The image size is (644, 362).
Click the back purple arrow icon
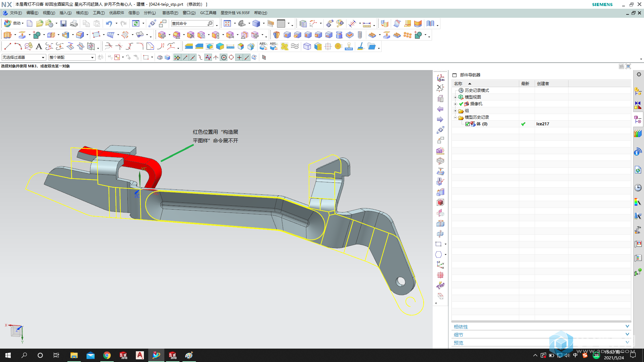pos(440,109)
